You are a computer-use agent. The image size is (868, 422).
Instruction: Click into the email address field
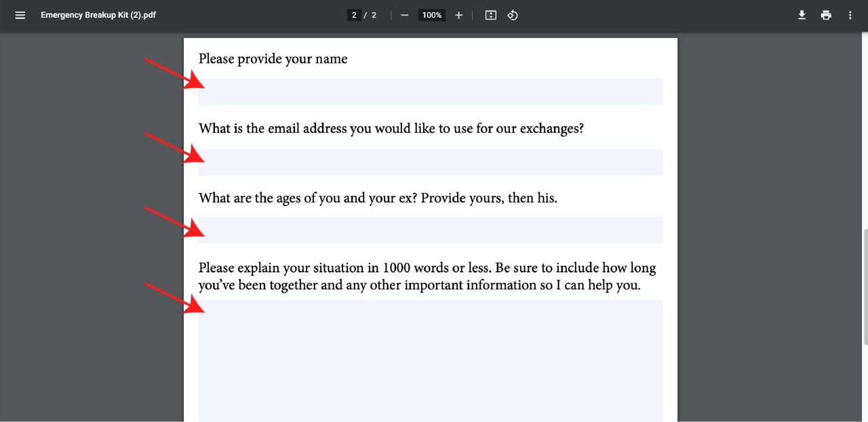pos(431,163)
